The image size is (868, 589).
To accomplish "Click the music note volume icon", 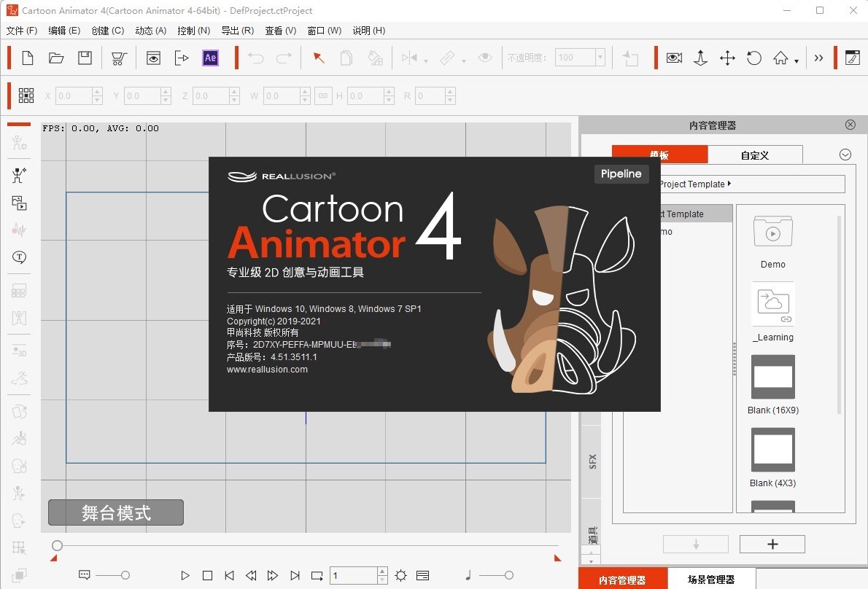I will [x=468, y=575].
